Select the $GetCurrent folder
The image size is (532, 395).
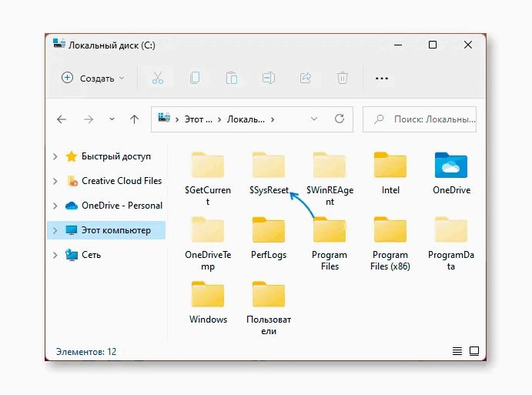pos(208,179)
